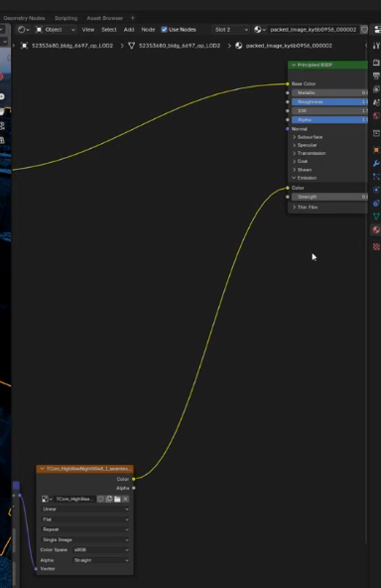
Task: Collapse the Principled BSDF node
Action: click(x=294, y=65)
